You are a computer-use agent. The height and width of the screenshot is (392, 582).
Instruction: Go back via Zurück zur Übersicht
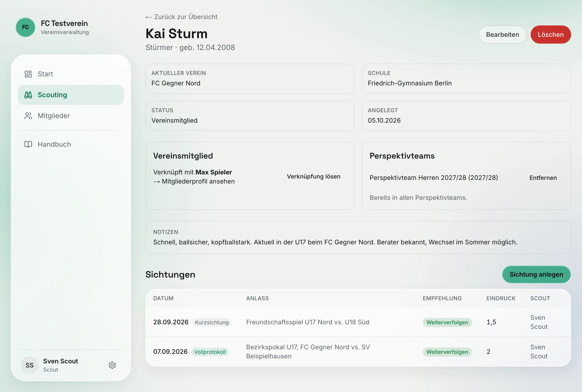181,17
